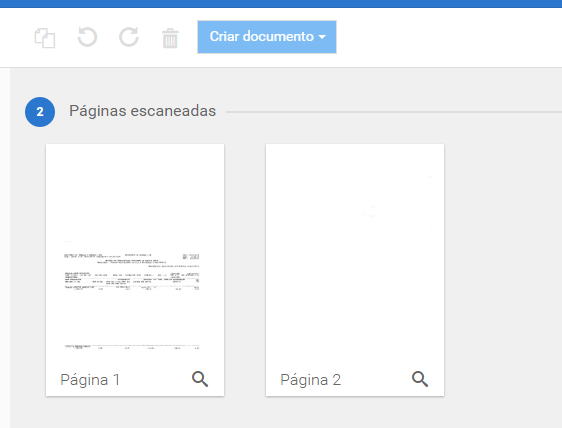Viewport: 562px width, 428px height.
Task: Zoom into Página 1 with magnifier icon
Action: (200, 379)
